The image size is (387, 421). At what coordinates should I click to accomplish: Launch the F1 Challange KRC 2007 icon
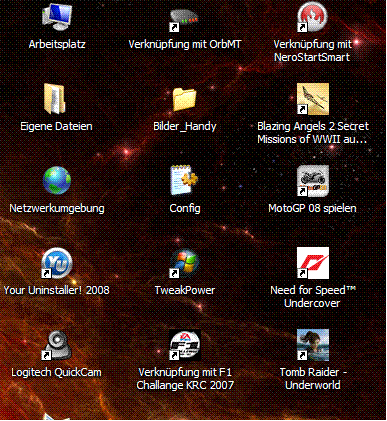click(185, 345)
